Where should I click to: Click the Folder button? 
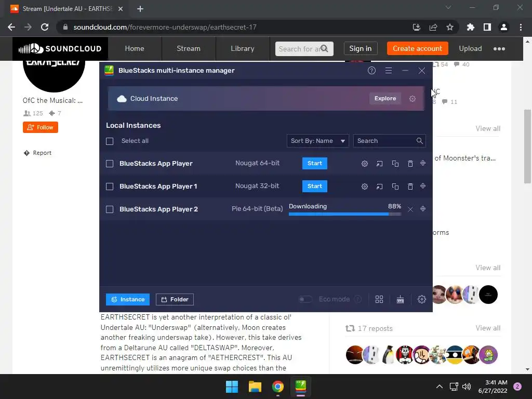tap(175, 299)
